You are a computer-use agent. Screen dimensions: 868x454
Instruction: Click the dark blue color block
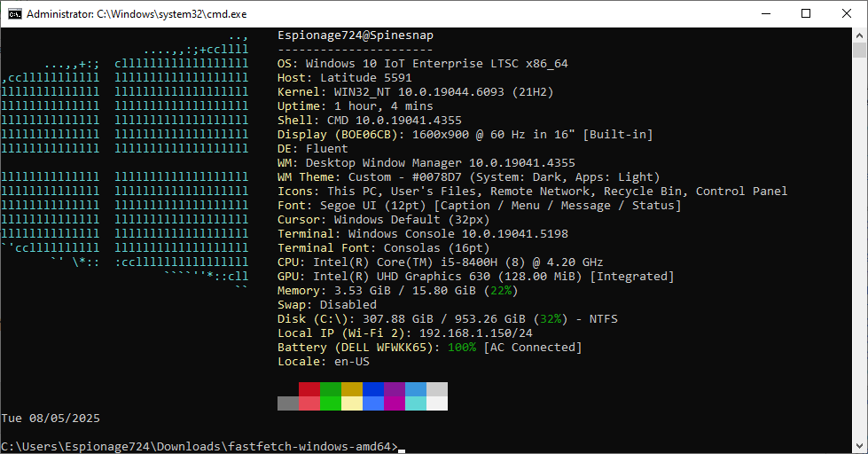tap(373, 389)
